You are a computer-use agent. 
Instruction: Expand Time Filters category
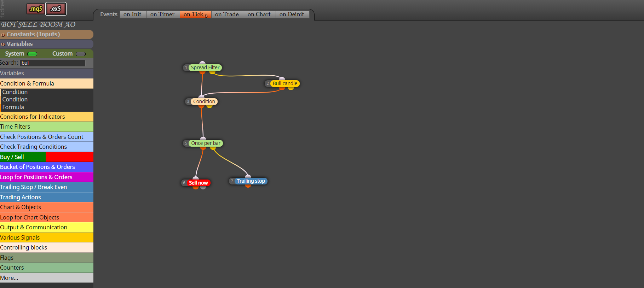(x=47, y=127)
